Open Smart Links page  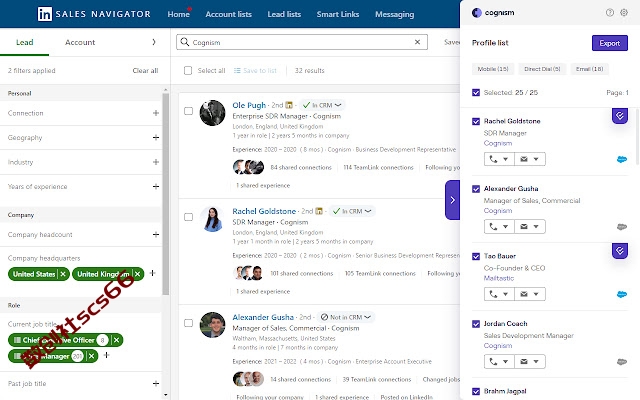click(x=338, y=14)
